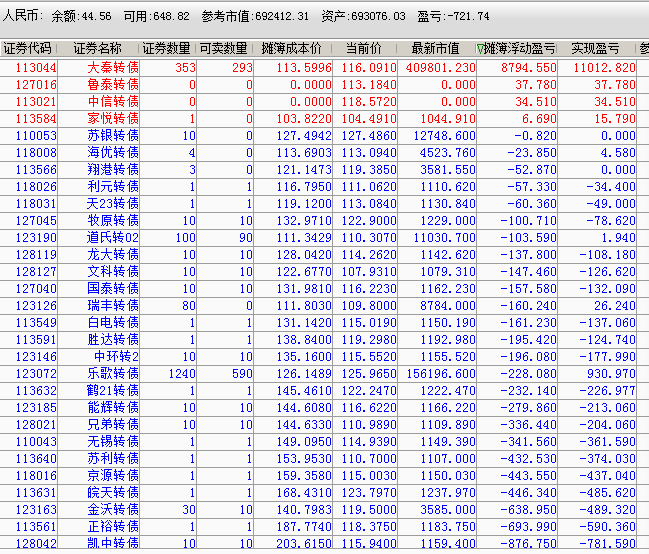The image size is (649, 554).
Task: Select the 文科转债 row
Action: pyautogui.click(x=324, y=271)
